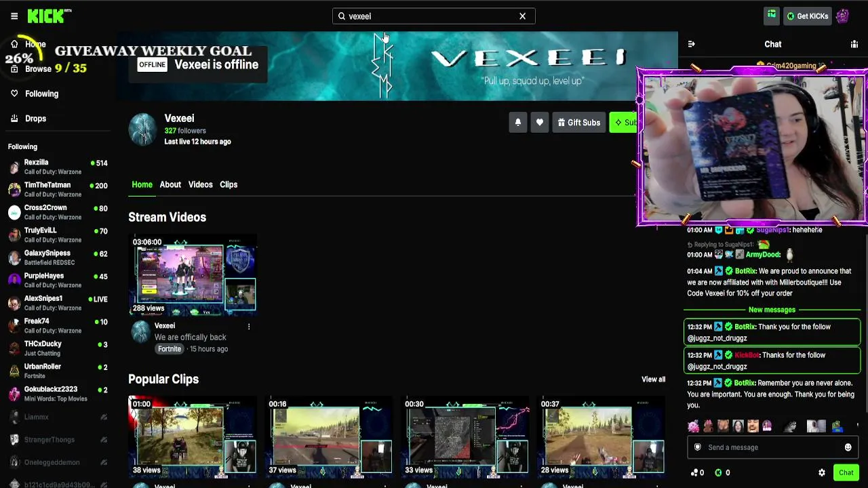
Task: Focus the Send a message field
Action: click(772, 447)
